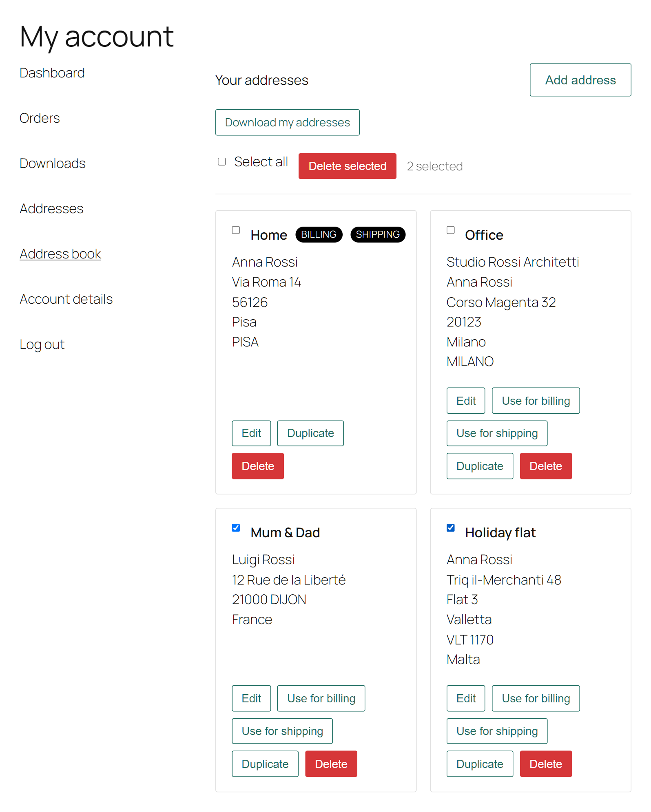Use Holiday flat for shipping

(497, 731)
